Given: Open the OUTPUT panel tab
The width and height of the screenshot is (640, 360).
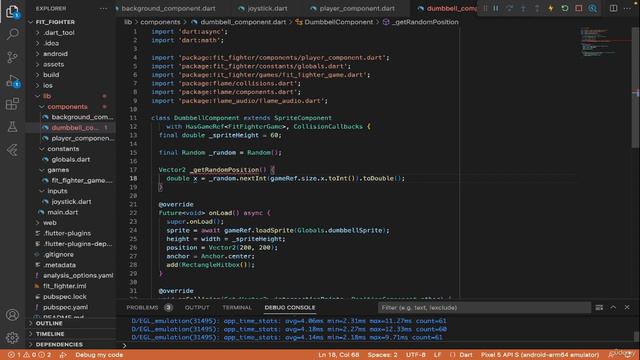Looking at the screenshot, I should tap(197, 307).
